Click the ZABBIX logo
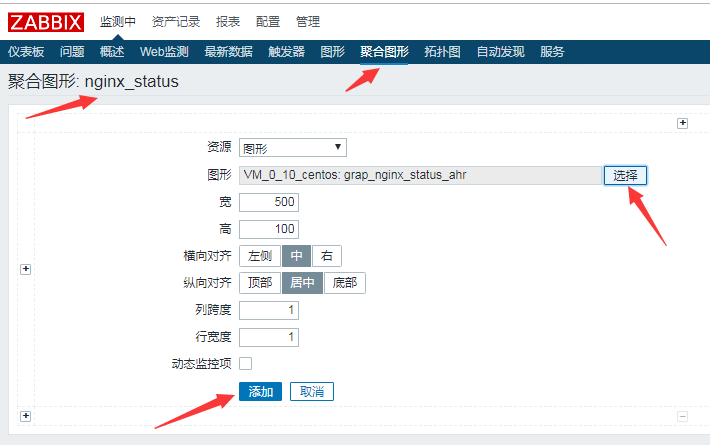Screen dimensions: 710x445 (46, 22)
